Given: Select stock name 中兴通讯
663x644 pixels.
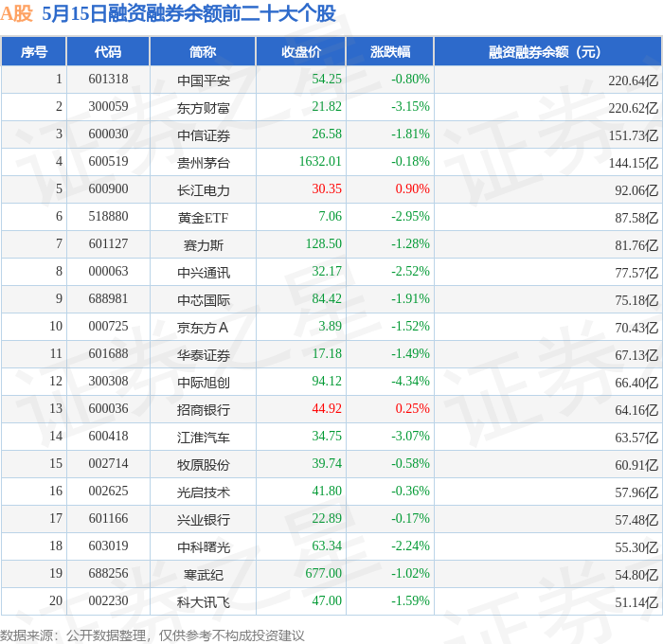Looking at the screenshot, I should pos(204,273).
